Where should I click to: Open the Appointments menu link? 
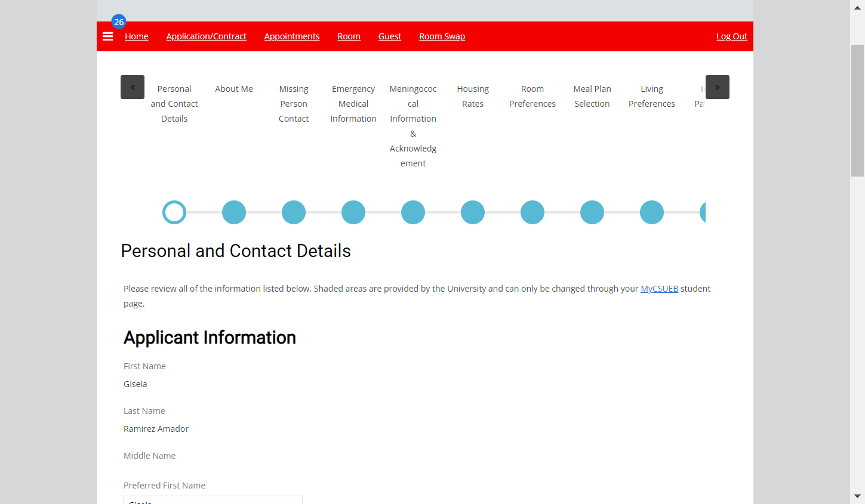click(x=292, y=36)
